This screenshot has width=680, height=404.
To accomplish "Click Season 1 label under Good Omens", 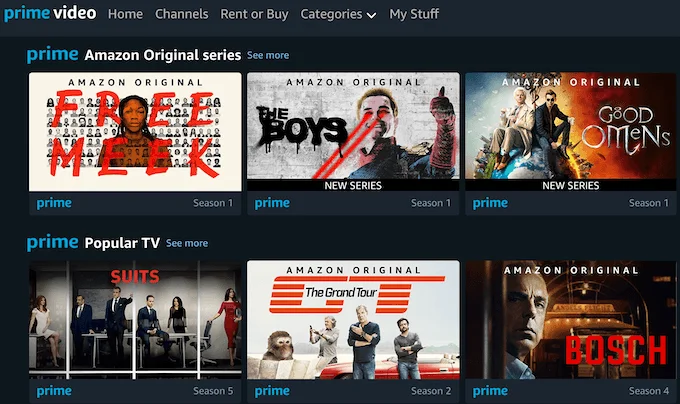I will click(649, 203).
